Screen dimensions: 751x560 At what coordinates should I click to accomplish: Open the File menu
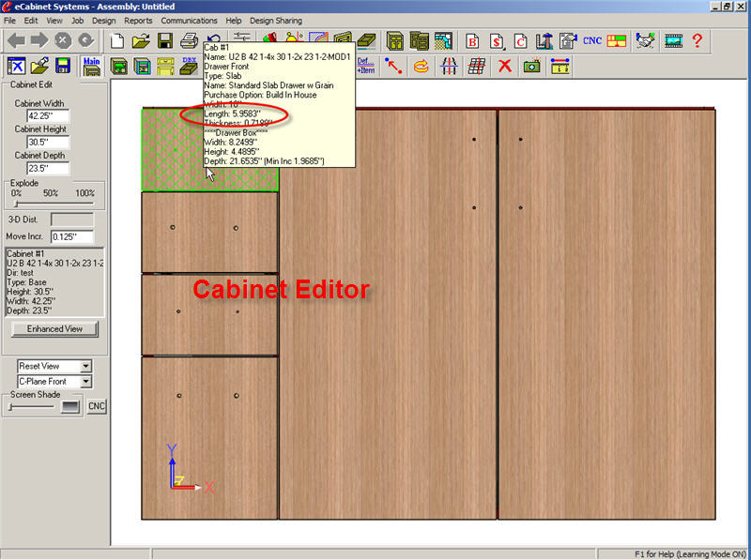pyautogui.click(x=9, y=21)
